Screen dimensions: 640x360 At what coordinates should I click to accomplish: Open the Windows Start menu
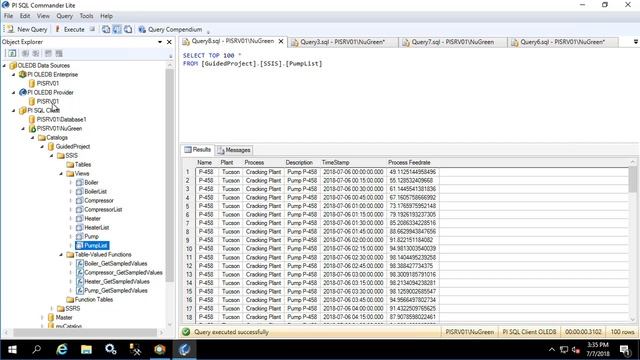[12, 350]
